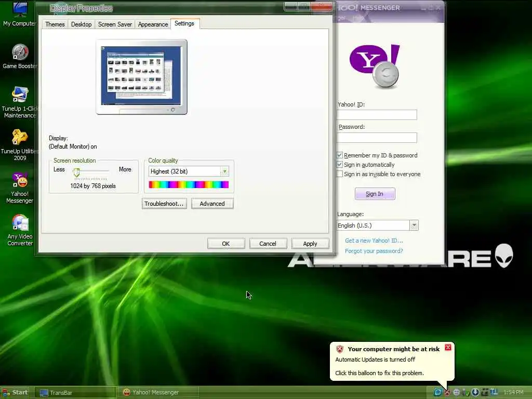Click the Automatic Updates warning balloon text
532x399 pixels.
click(x=375, y=360)
